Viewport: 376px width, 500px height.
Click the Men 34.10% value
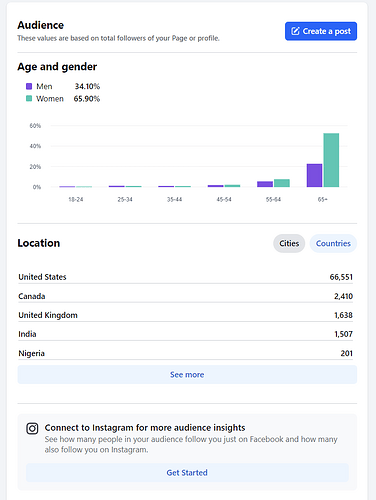click(x=87, y=86)
